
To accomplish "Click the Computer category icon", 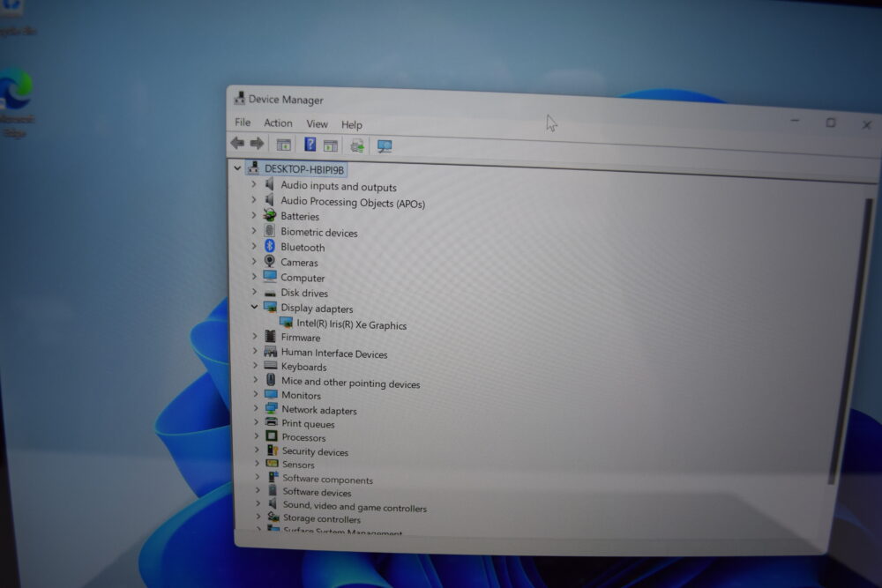I will [270, 276].
